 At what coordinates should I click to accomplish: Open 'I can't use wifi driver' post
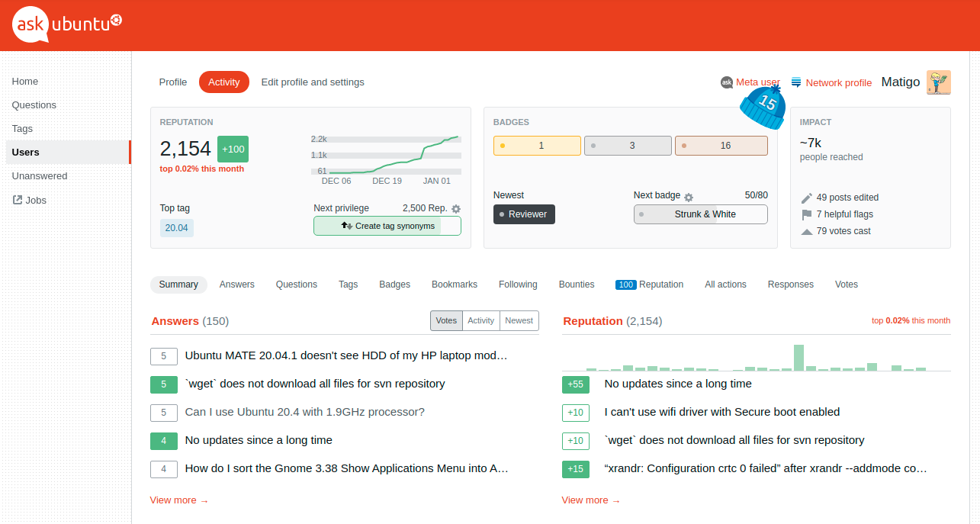pyautogui.click(x=722, y=412)
